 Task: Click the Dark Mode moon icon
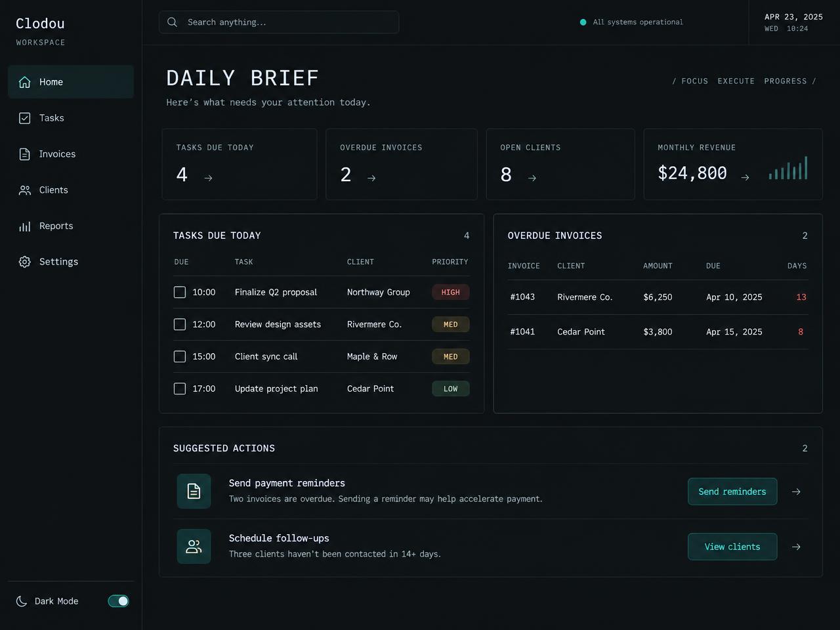tap(22, 601)
